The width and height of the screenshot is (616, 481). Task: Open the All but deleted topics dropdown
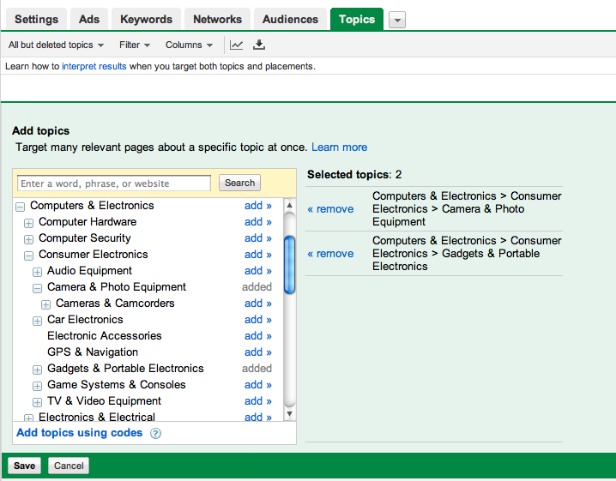click(56, 45)
